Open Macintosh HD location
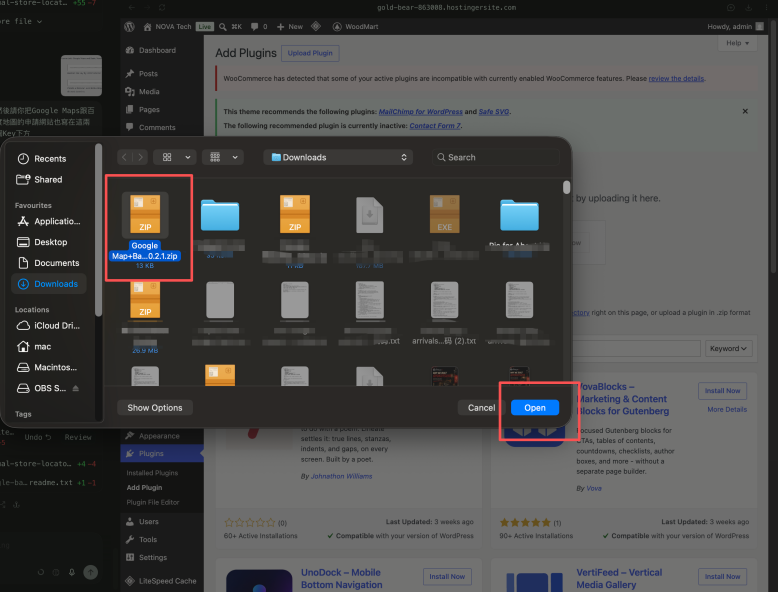 click(x=49, y=367)
